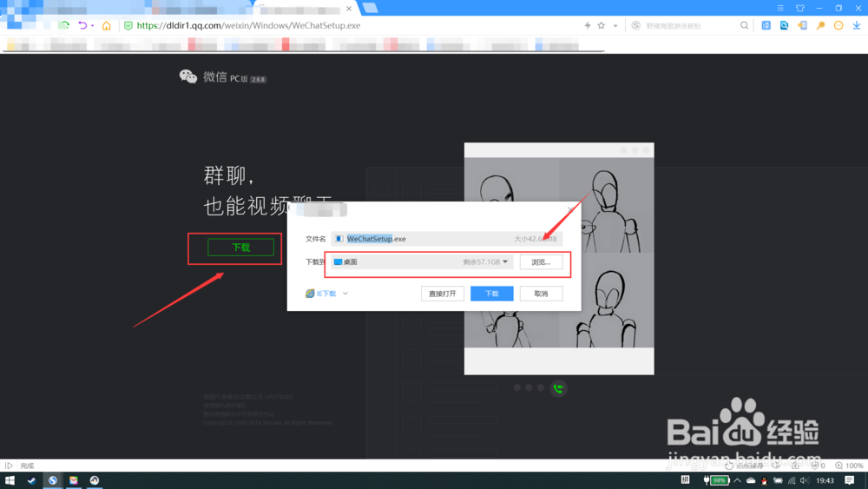Screen dimensions: 868x489
Task: Click the Sogou search engine icon
Action: point(636,25)
